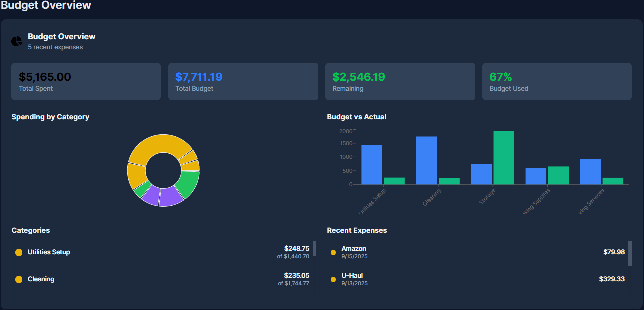Click the Budget Overview pie chart icon
644x310 pixels.
pos(16,41)
